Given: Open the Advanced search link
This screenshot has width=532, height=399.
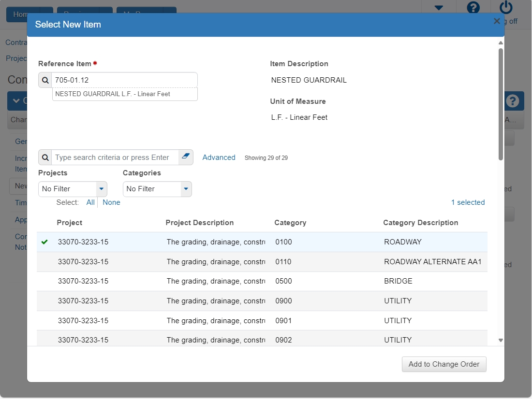Looking at the screenshot, I should pyautogui.click(x=219, y=157).
